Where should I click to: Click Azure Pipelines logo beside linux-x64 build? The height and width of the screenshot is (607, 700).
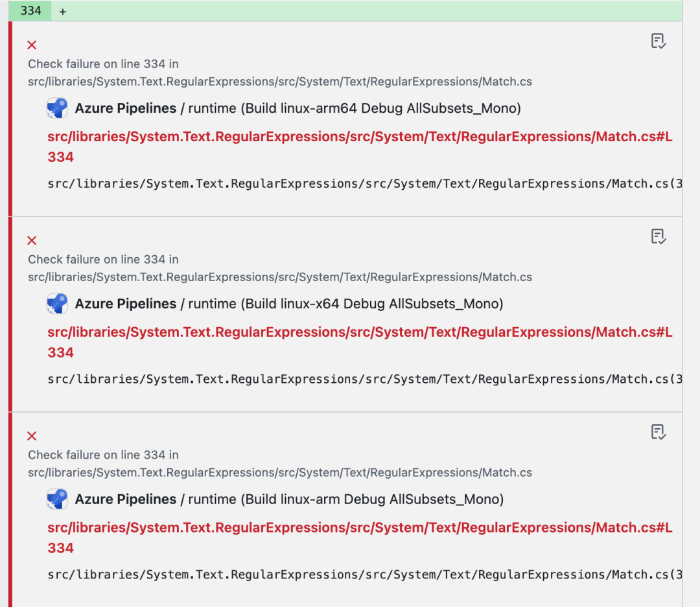tap(57, 304)
